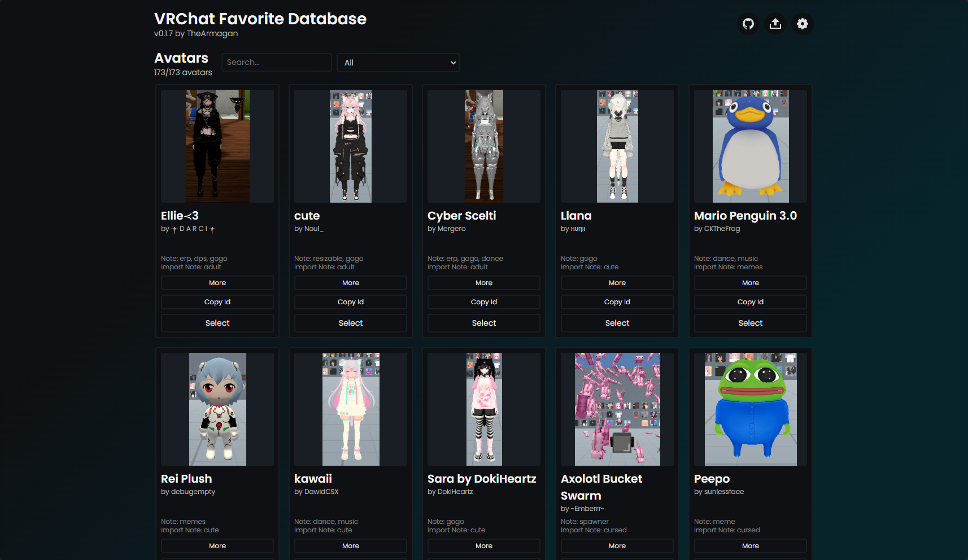Open the Ellie<3 avatar thumbnail
968x560 pixels.
(217, 146)
